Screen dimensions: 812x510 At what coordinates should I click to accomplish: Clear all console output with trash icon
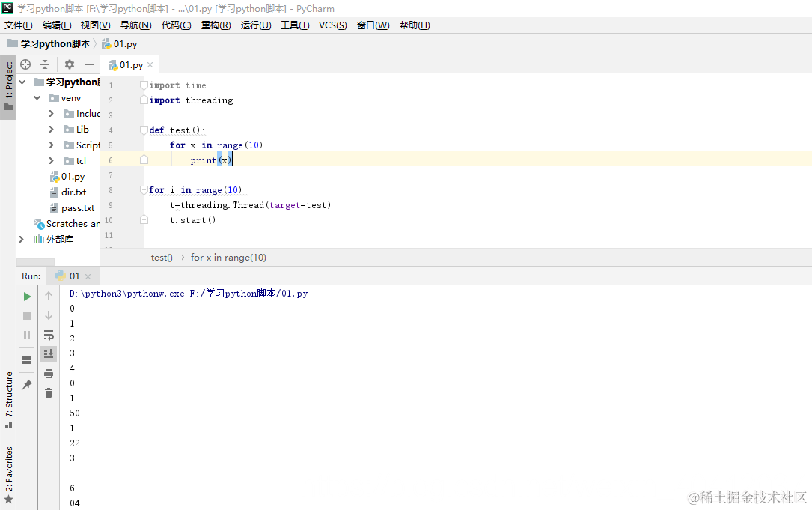click(x=49, y=393)
